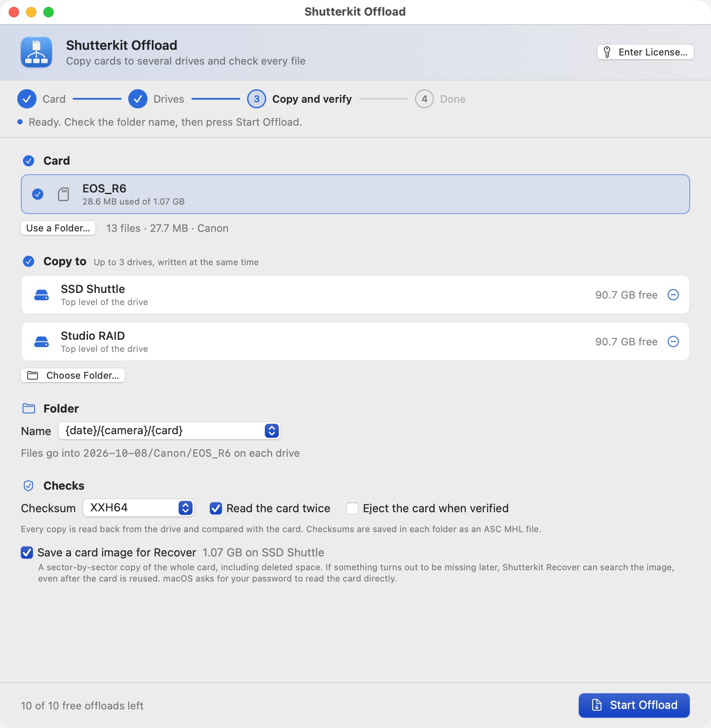The image size is (711, 728).
Task: Click the '2026-10-08/Canon/EOS_R6' path text
Action: pyautogui.click(x=157, y=453)
